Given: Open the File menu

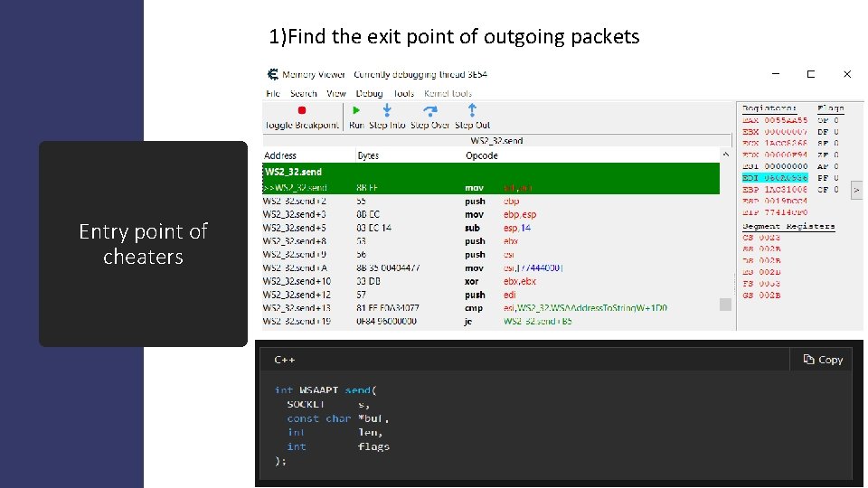Looking at the screenshot, I should pyautogui.click(x=273, y=93).
